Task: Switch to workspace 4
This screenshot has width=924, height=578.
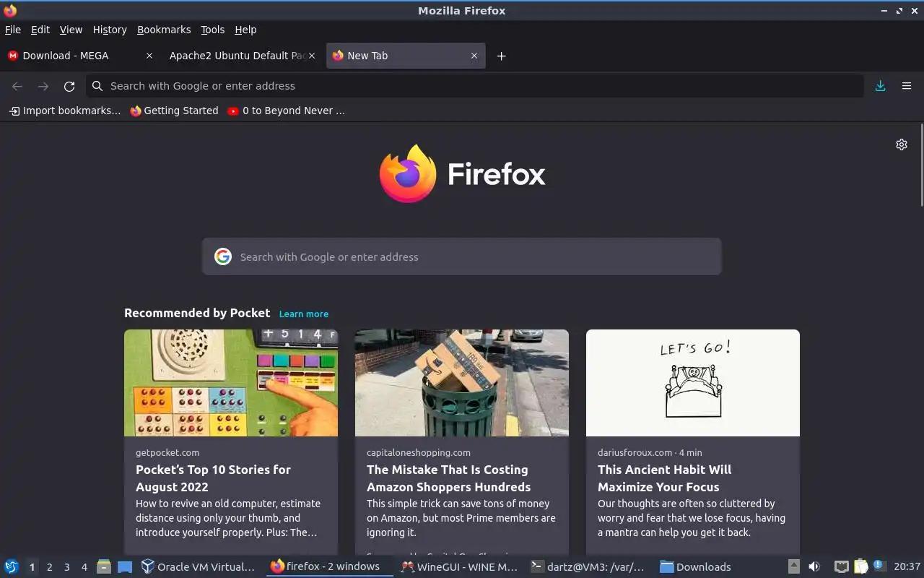Action: 84,567
